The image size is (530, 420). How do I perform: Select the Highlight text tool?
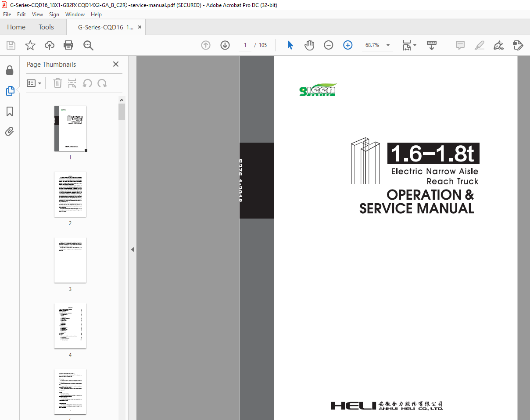pyautogui.click(x=480, y=45)
